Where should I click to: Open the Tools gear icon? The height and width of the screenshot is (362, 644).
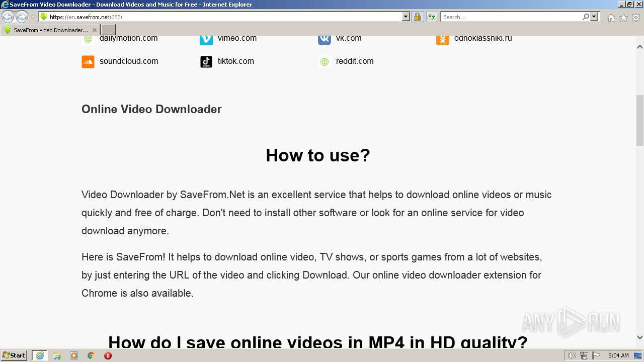[636, 18]
